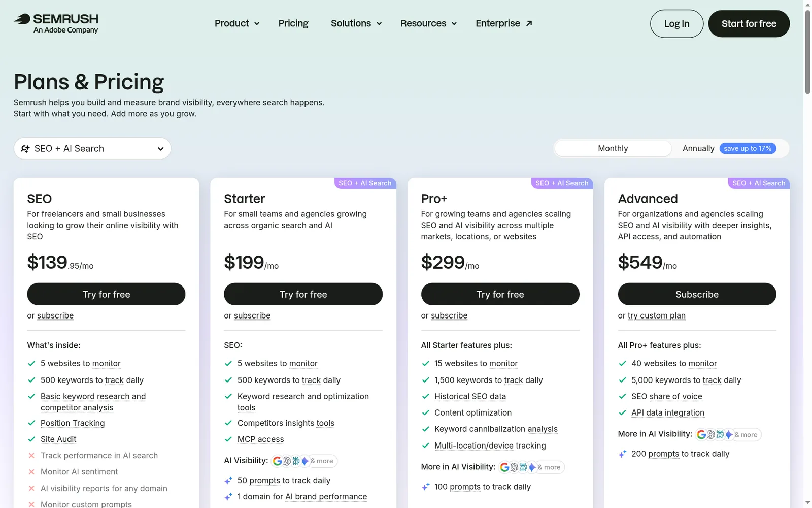Screen dimensions: 812x508
Task: Click sparkle icon beside 100 prompts
Action: click(x=425, y=487)
